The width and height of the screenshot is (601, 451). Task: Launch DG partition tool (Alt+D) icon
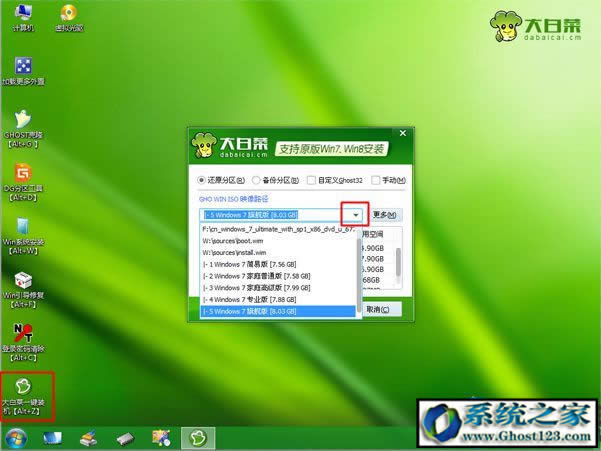click(x=23, y=182)
